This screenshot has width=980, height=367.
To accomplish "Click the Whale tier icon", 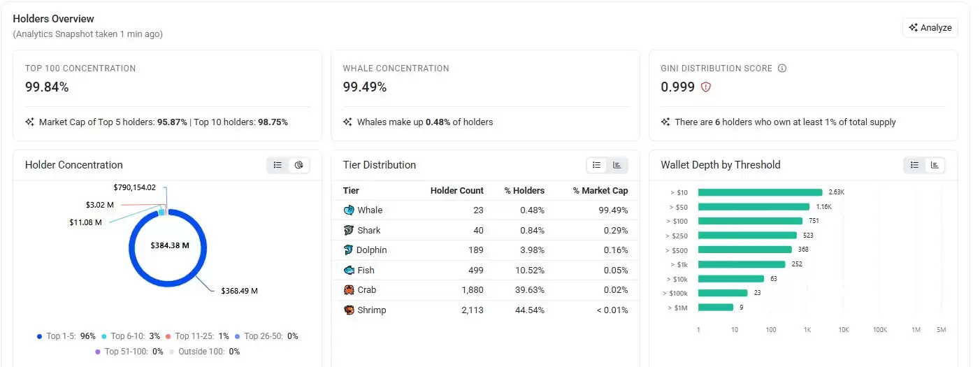I will coord(349,210).
